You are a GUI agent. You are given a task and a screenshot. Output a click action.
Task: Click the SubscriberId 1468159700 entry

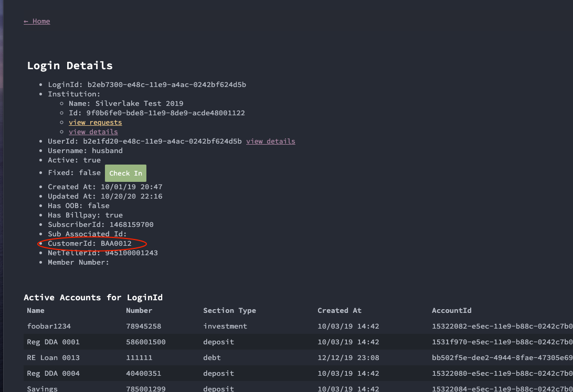[x=101, y=225]
